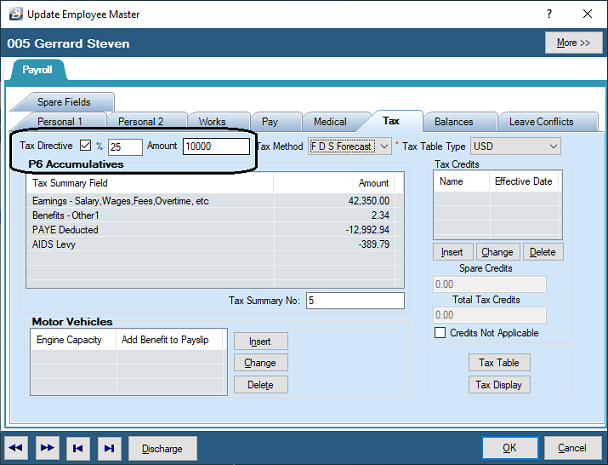Open the Spare Fields tab

tap(64, 102)
